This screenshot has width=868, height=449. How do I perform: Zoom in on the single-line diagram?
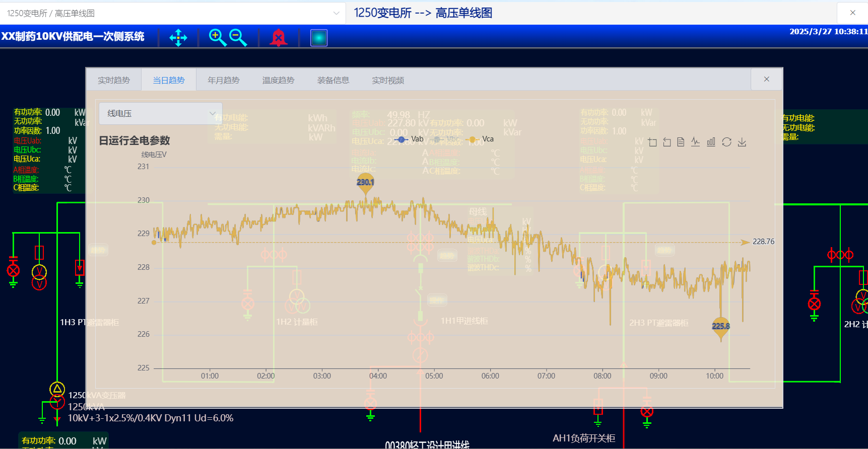[x=218, y=38]
